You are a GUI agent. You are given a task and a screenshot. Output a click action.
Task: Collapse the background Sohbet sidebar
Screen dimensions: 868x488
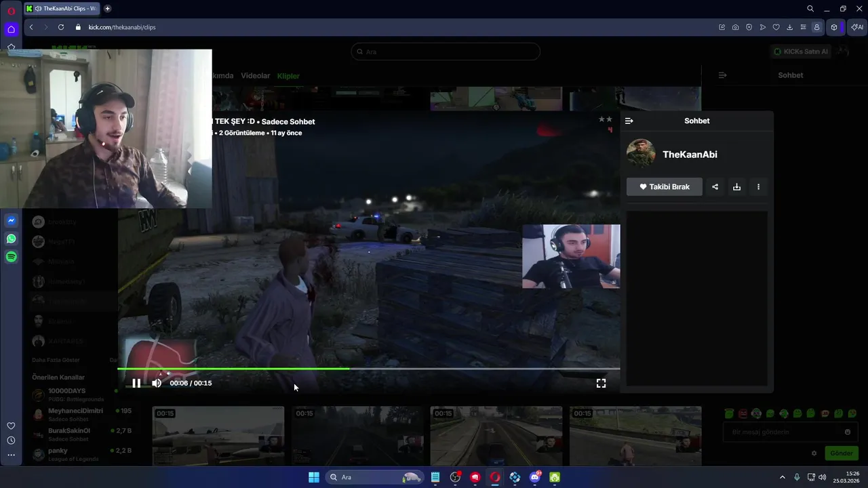[722, 75]
